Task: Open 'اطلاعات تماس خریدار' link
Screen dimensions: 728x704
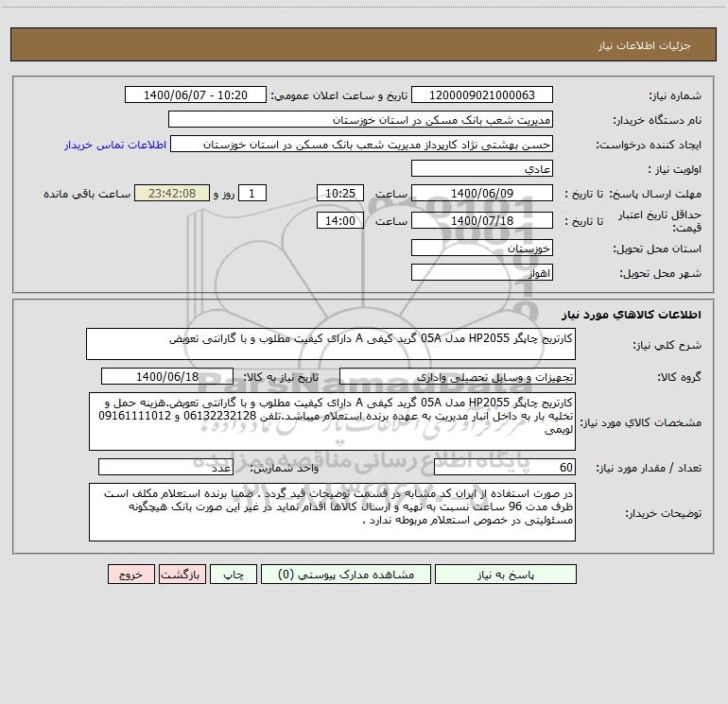Action: [x=115, y=145]
